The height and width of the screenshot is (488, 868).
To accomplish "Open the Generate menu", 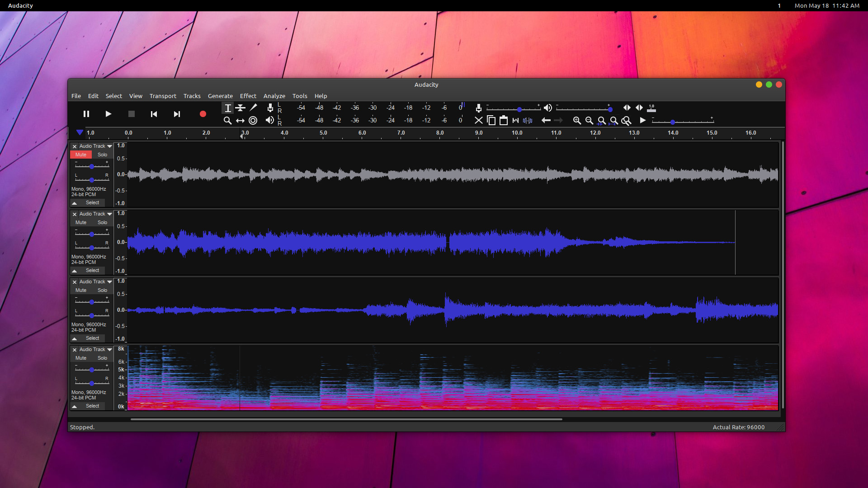I will point(219,96).
